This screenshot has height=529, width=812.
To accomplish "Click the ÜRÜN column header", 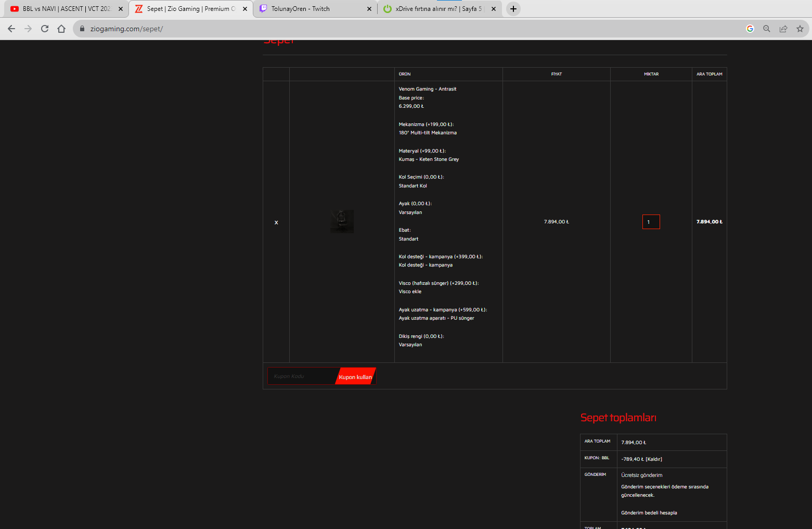I will 405,74.
